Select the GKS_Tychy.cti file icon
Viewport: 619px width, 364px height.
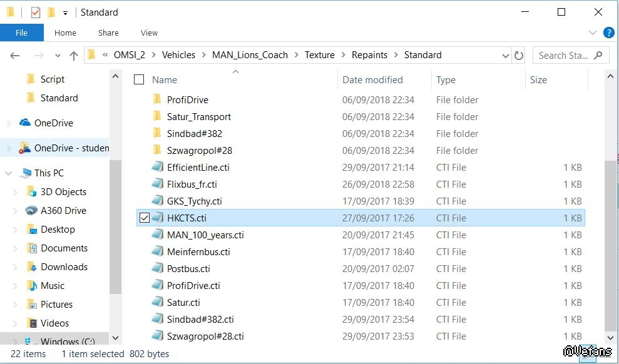click(x=158, y=201)
